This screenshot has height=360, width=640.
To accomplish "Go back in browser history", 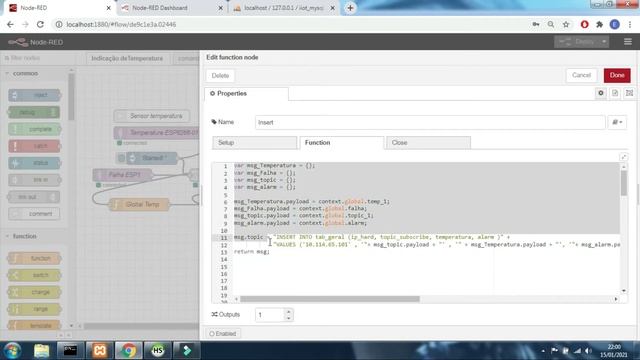I will 10,24.
